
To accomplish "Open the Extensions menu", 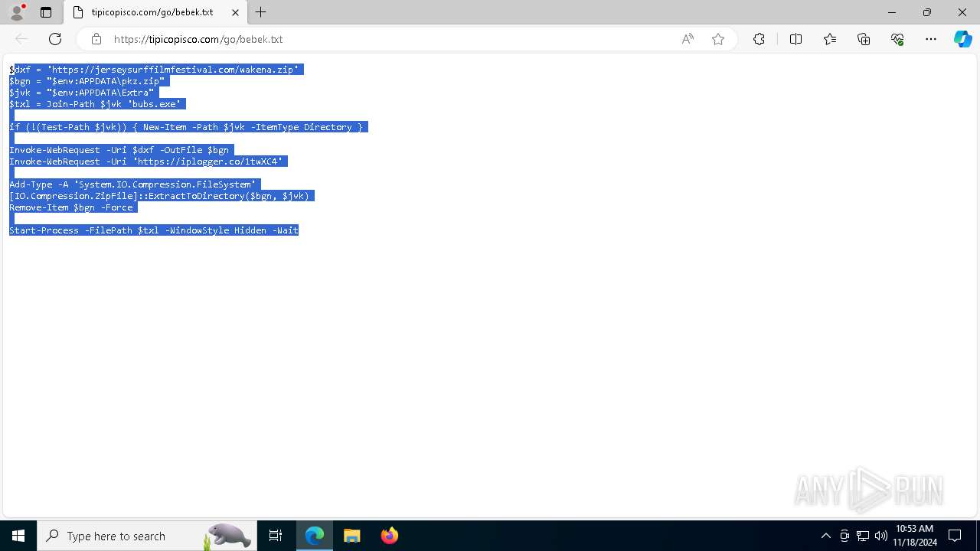I will point(759,39).
